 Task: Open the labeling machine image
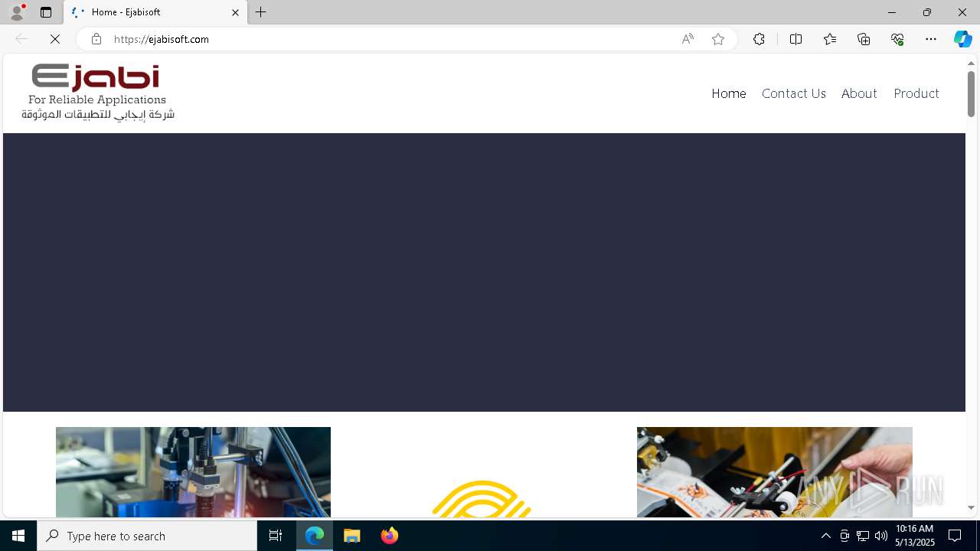coord(775,471)
